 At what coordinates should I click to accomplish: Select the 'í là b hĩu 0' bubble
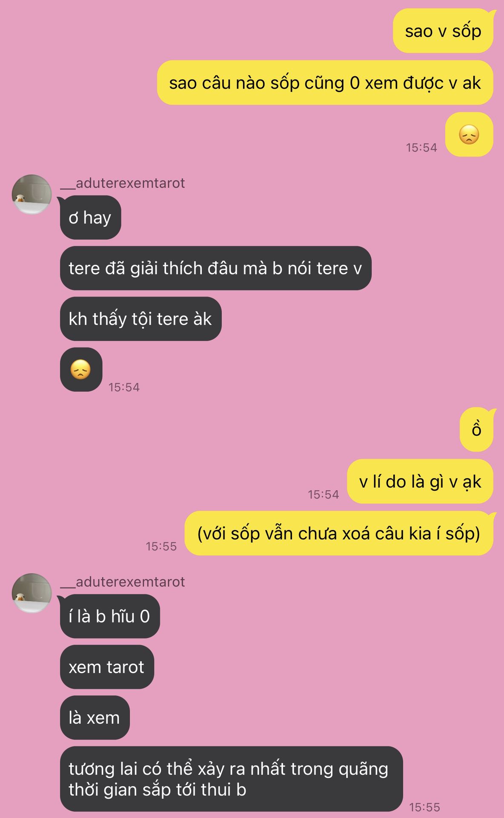pos(110,616)
